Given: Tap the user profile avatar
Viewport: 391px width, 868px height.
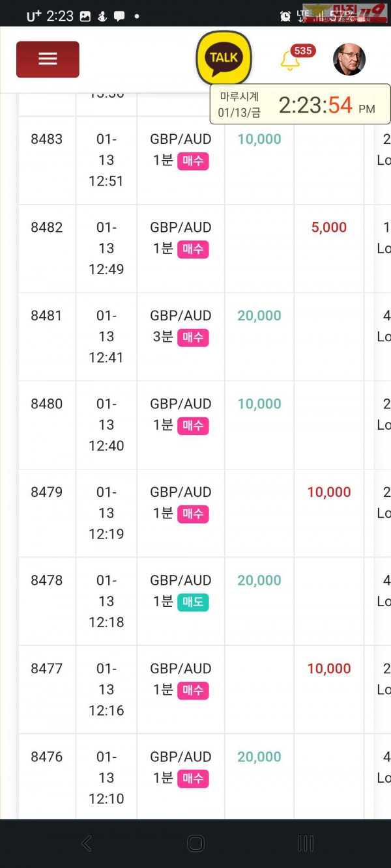Looking at the screenshot, I should pos(349,60).
